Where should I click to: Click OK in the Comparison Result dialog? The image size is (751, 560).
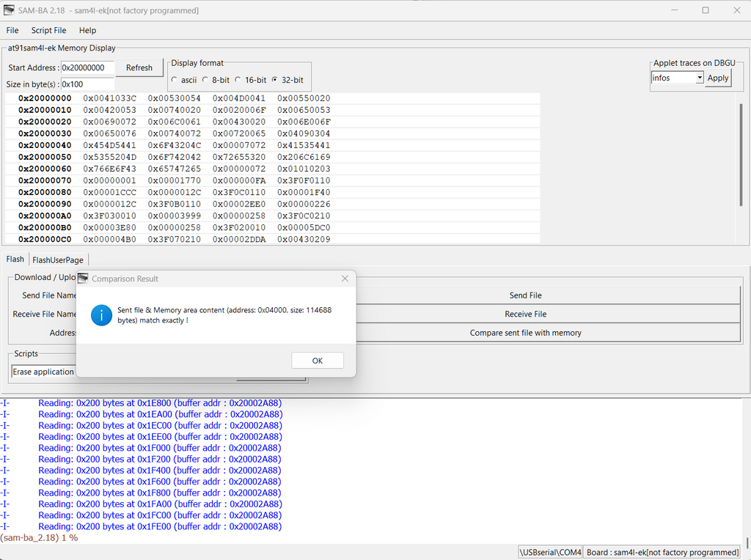(x=318, y=360)
